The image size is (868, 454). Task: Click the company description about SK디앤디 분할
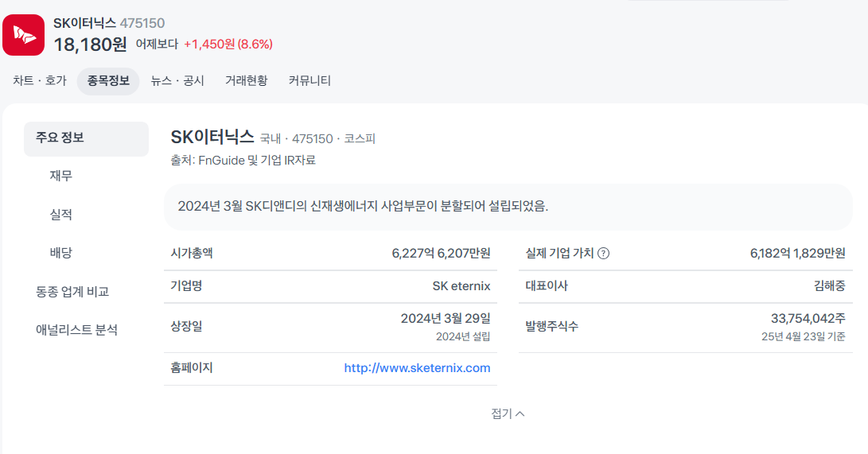(363, 206)
